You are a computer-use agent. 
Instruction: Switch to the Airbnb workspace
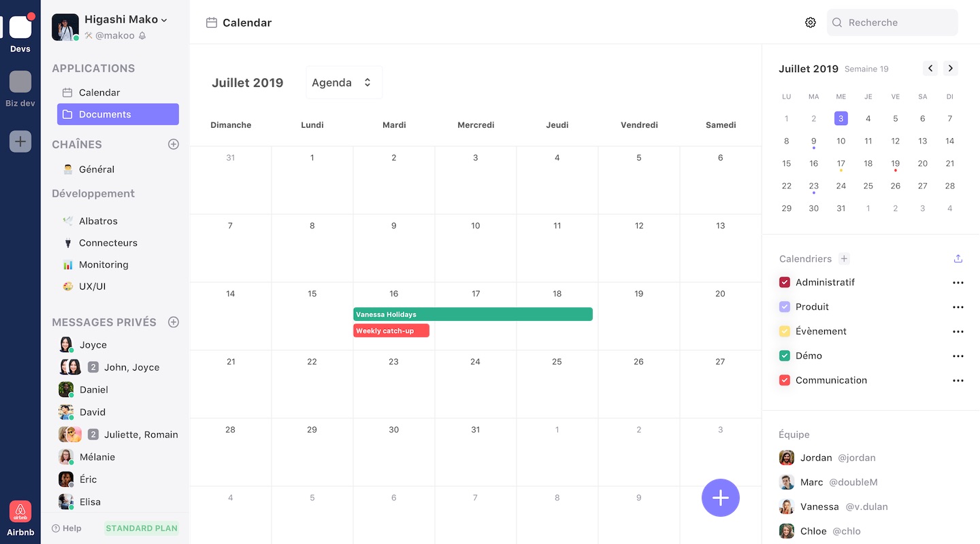(x=20, y=511)
